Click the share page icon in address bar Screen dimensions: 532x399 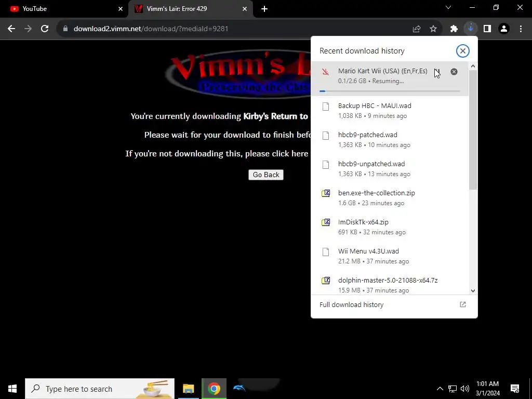tap(417, 29)
